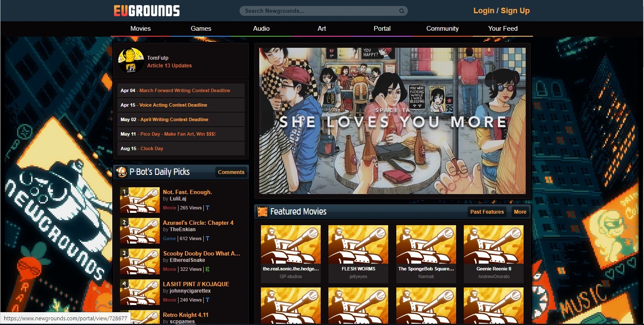644x325 pixels.
Task: Open the number 1 daily pick thumbnail
Action: click(140, 200)
